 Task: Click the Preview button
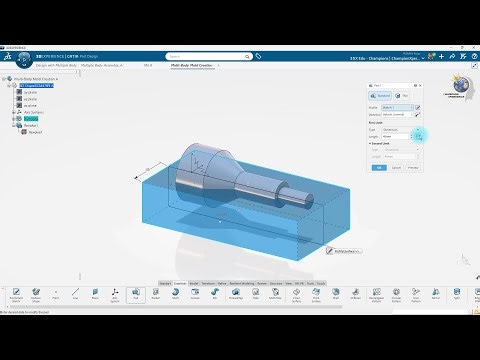point(413,168)
